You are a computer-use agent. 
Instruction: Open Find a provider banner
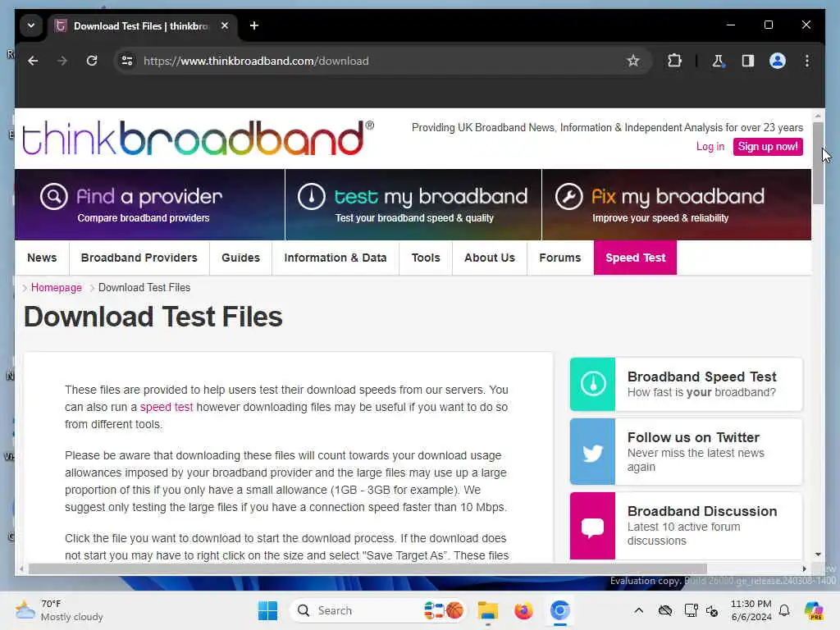click(149, 204)
